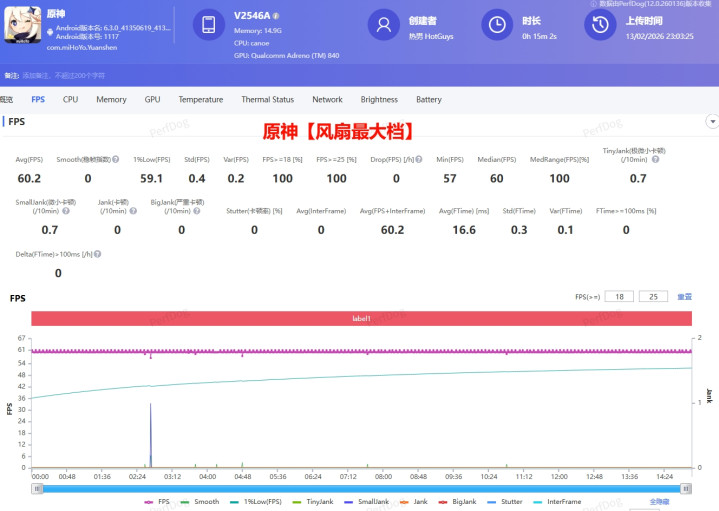This screenshot has height=511, width=719.
Task: Click the creator person icon
Action: pos(383,27)
